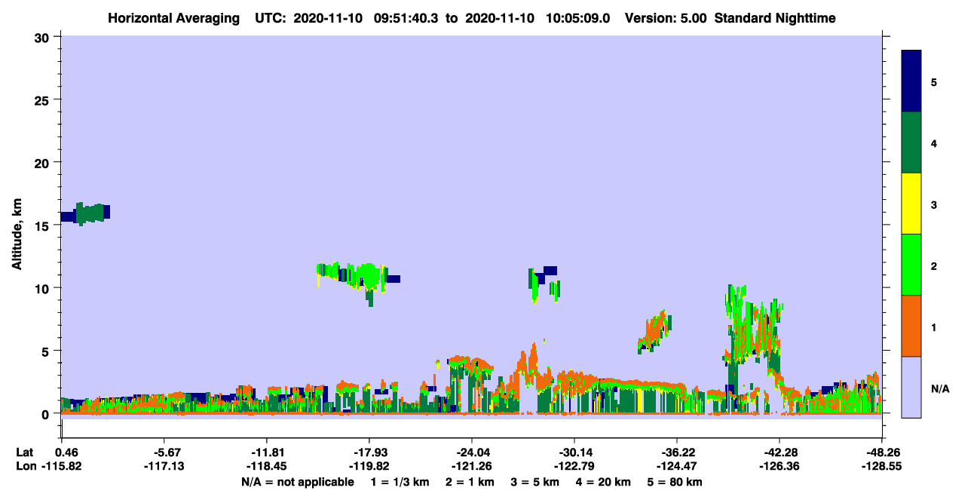Click the y-axis tick label 30

coord(44,37)
